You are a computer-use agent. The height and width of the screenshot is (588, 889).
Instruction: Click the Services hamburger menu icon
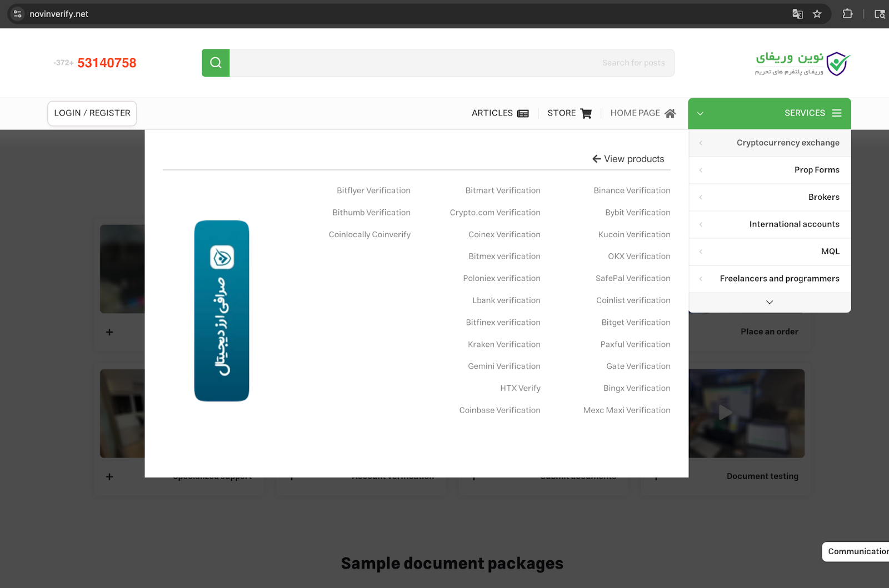click(x=837, y=113)
